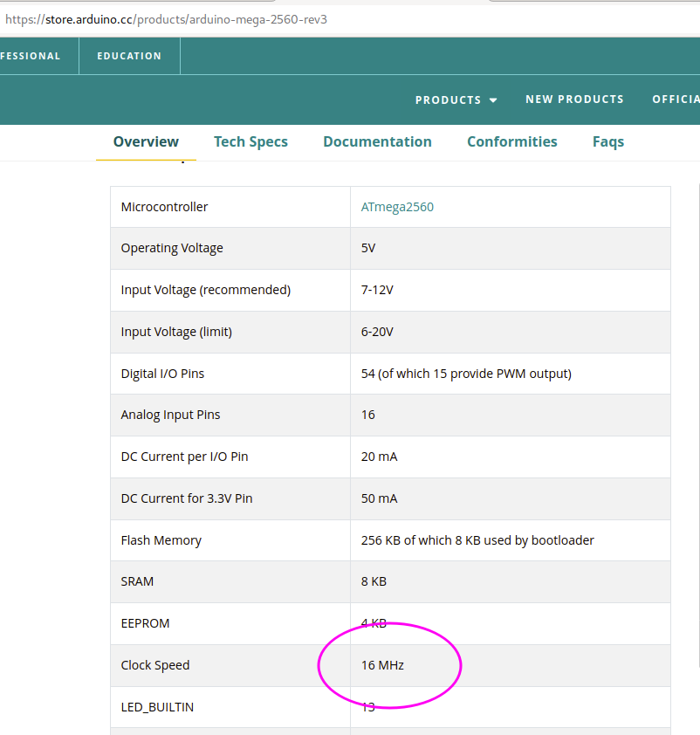Open NEW PRODUCTS menu item
700x735 pixels.
point(574,100)
